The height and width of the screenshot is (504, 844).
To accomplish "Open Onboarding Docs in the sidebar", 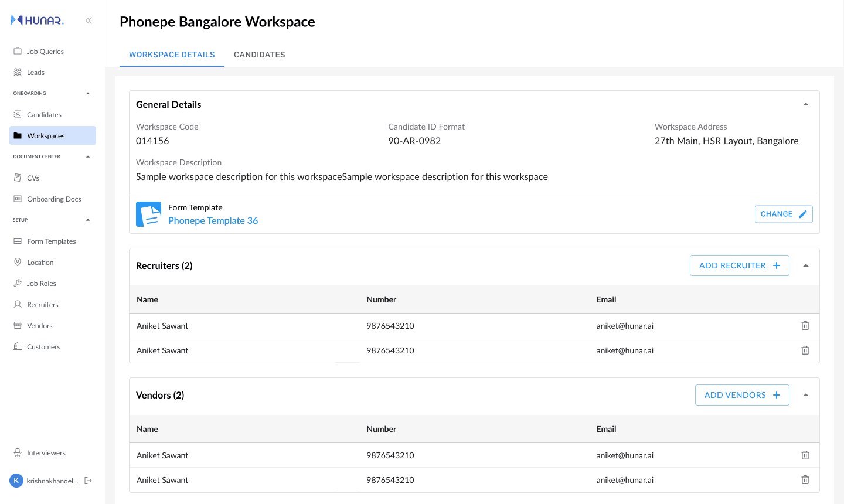I will [53, 199].
